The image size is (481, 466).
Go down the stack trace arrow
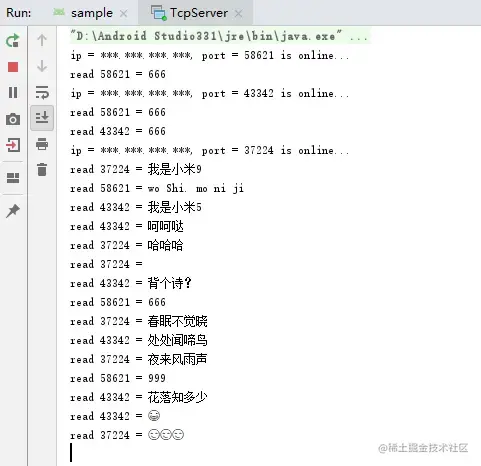(42, 66)
